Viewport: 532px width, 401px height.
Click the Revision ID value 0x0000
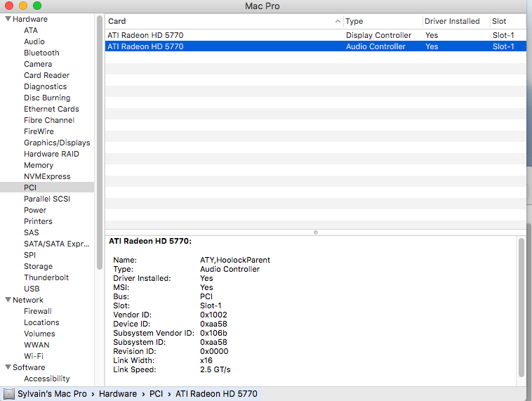pos(214,351)
